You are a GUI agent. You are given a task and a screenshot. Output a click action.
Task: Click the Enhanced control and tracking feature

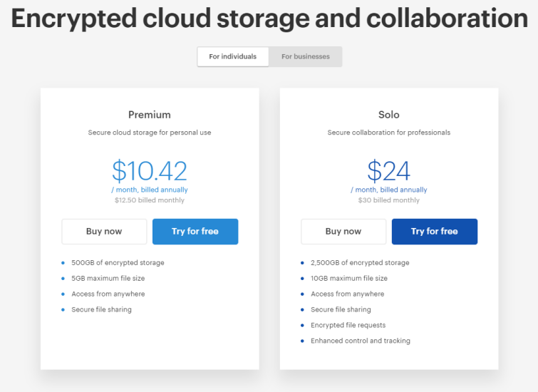[361, 341]
